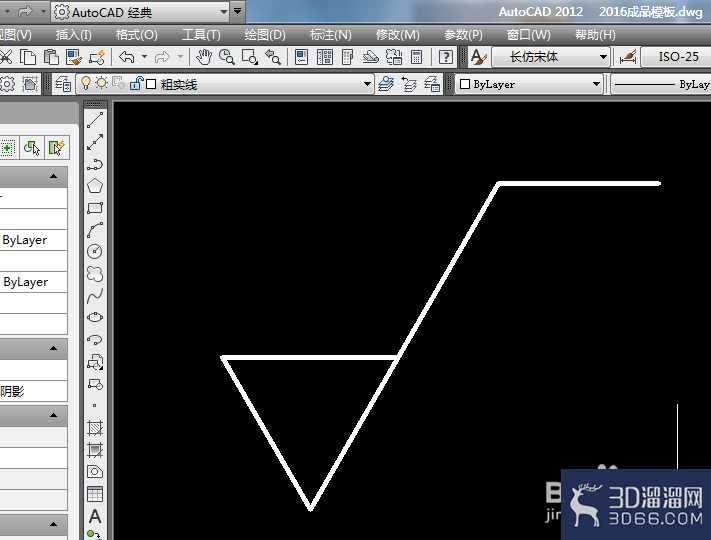Viewport: 711px width, 540px height.
Task: Click the Quick Select icon in Properties panel
Action: click(x=56, y=147)
